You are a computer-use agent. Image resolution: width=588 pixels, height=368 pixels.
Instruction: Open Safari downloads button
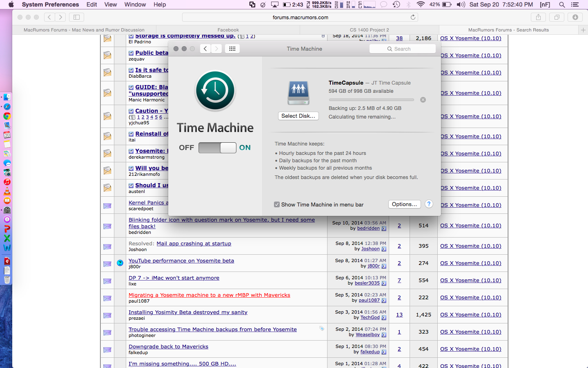pyautogui.click(x=575, y=17)
